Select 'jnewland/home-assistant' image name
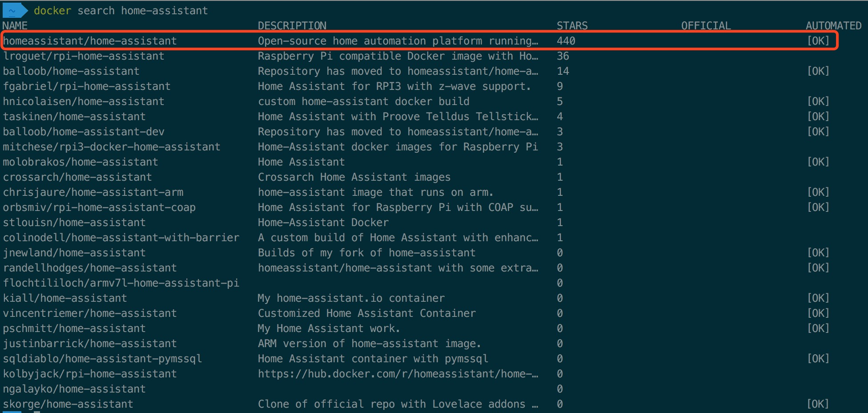Image resolution: width=868 pixels, height=413 pixels. pos(74,253)
